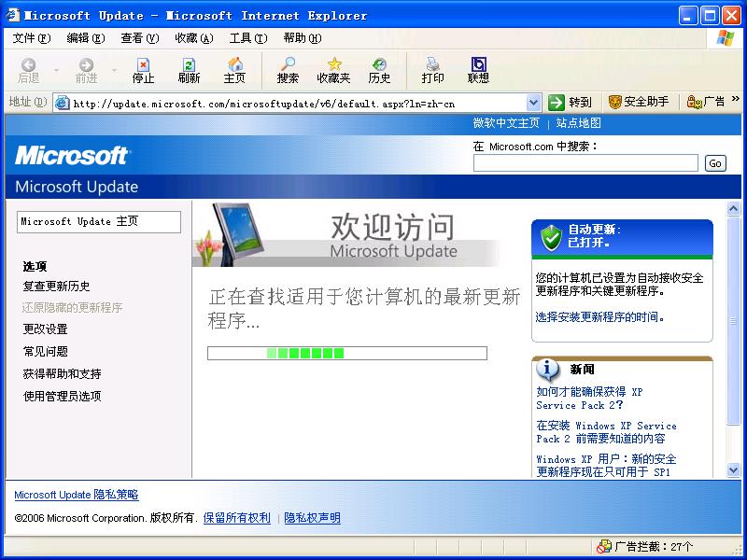Open 常见问题 option

(x=45, y=352)
